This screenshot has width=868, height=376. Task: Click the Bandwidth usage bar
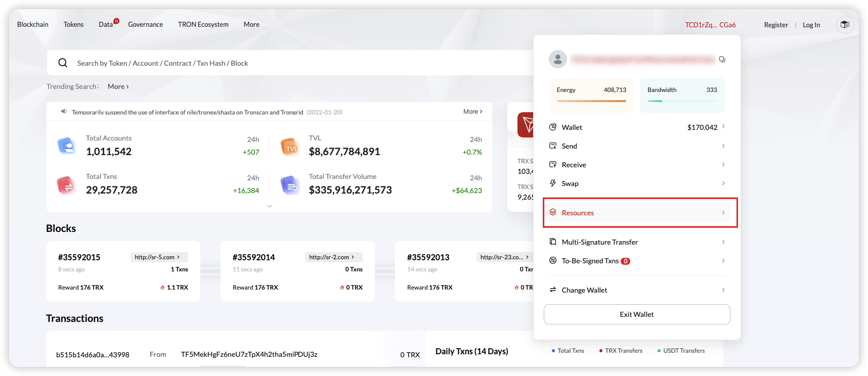click(682, 101)
